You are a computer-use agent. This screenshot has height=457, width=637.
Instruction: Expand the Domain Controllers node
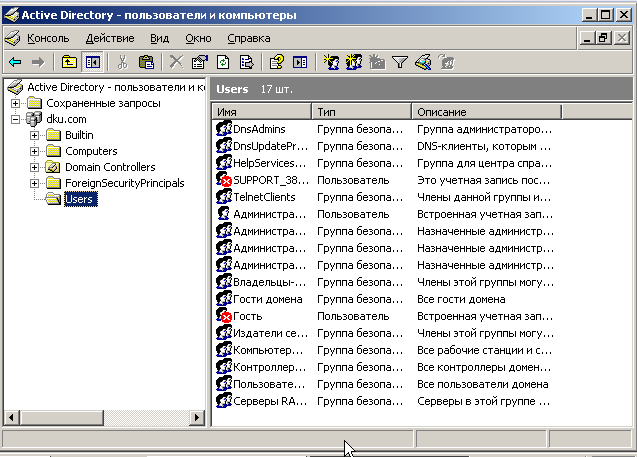(x=35, y=167)
